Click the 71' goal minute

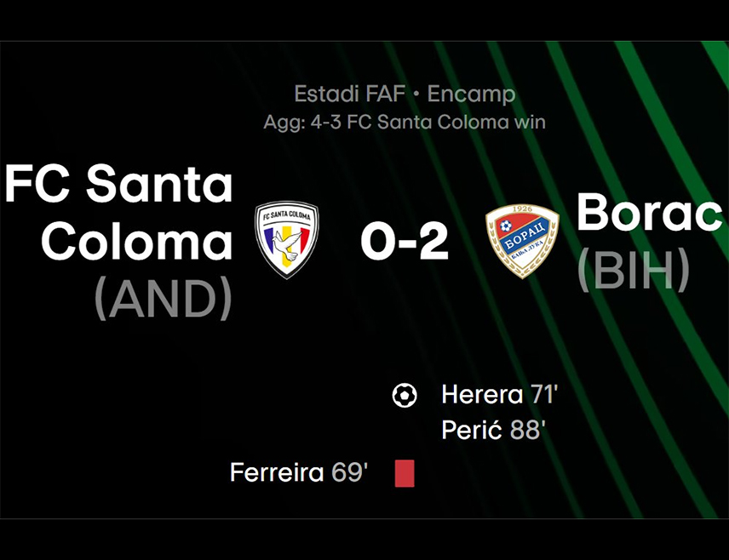click(544, 395)
